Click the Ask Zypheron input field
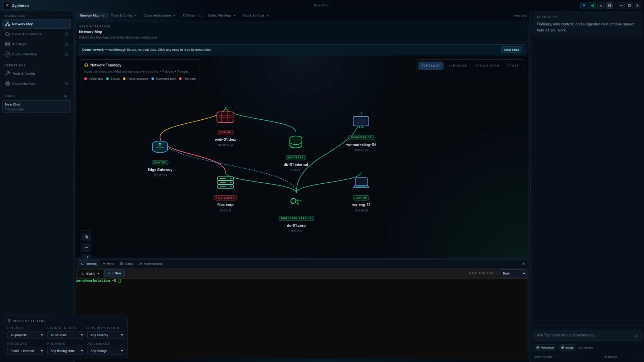 584,335
